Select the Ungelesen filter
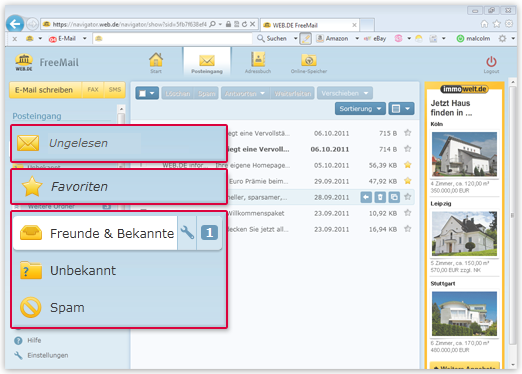 [119, 143]
